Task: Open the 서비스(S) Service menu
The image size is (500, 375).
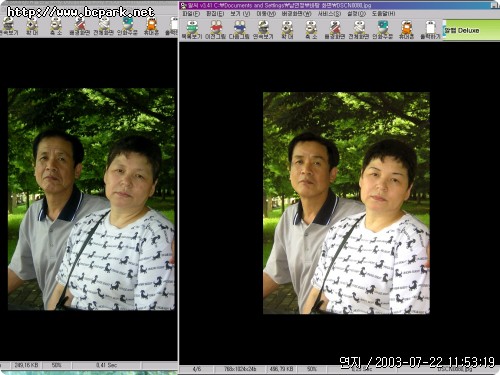Action: 329,14
